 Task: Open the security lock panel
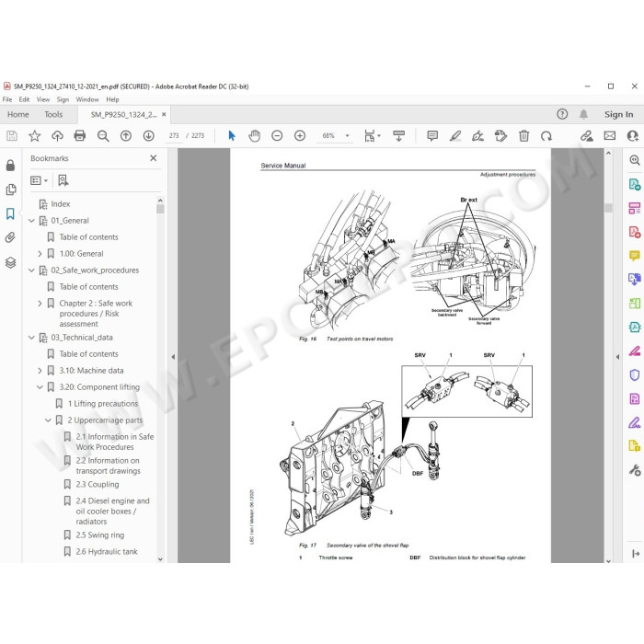(11, 165)
